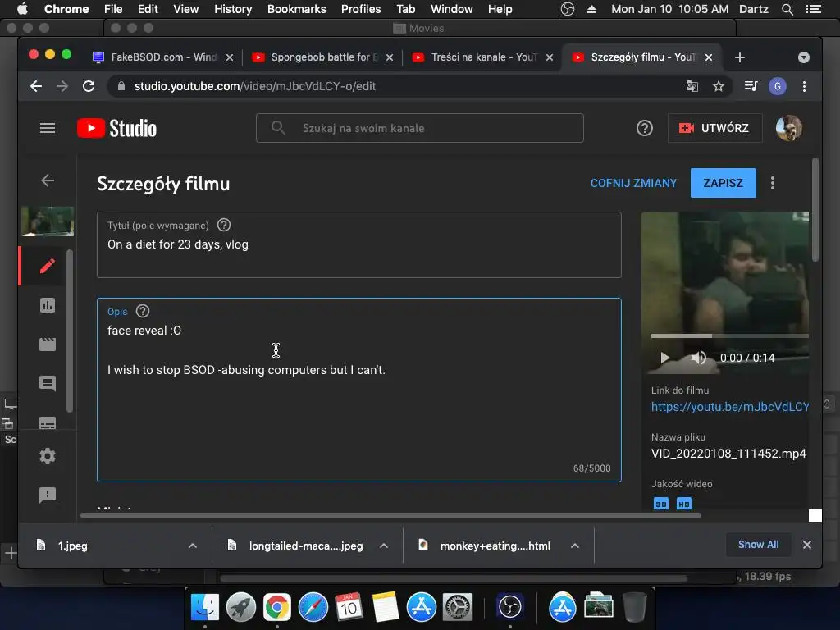Open the Help question mark icon in Studio header
The width and height of the screenshot is (840, 630).
click(645, 128)
